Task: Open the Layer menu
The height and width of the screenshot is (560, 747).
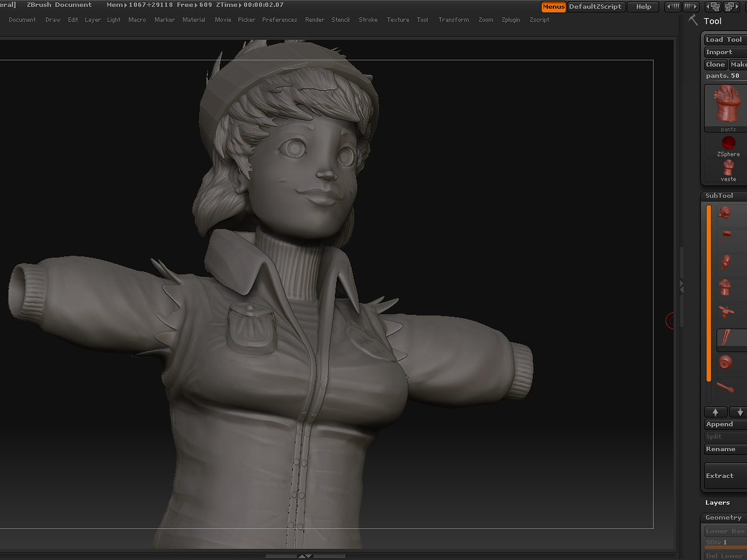Action: click(93, 20)
